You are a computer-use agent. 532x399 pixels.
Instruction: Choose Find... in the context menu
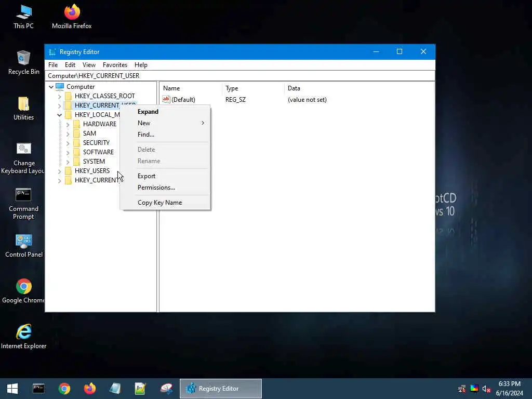tap(165, 135)
